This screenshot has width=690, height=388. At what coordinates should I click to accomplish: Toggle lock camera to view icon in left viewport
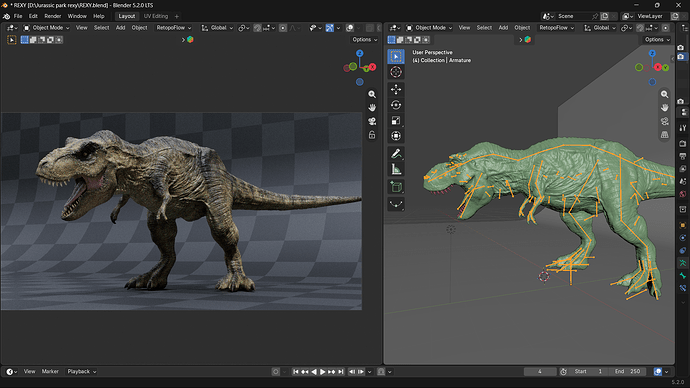[x=372, y=135]
